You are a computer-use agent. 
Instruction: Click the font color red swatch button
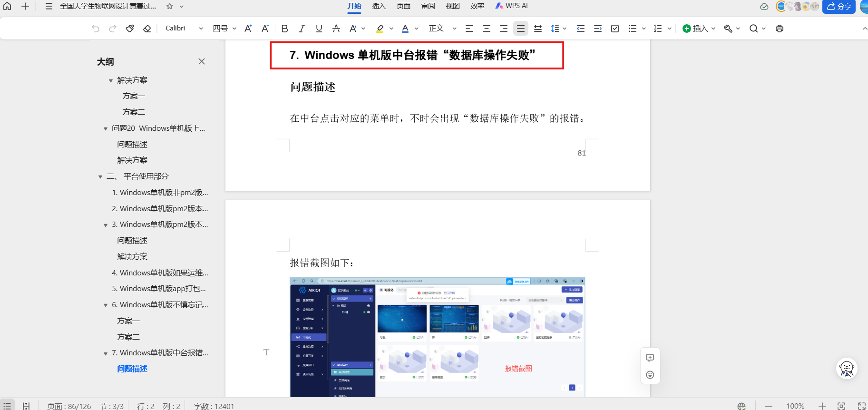point(405,29)
